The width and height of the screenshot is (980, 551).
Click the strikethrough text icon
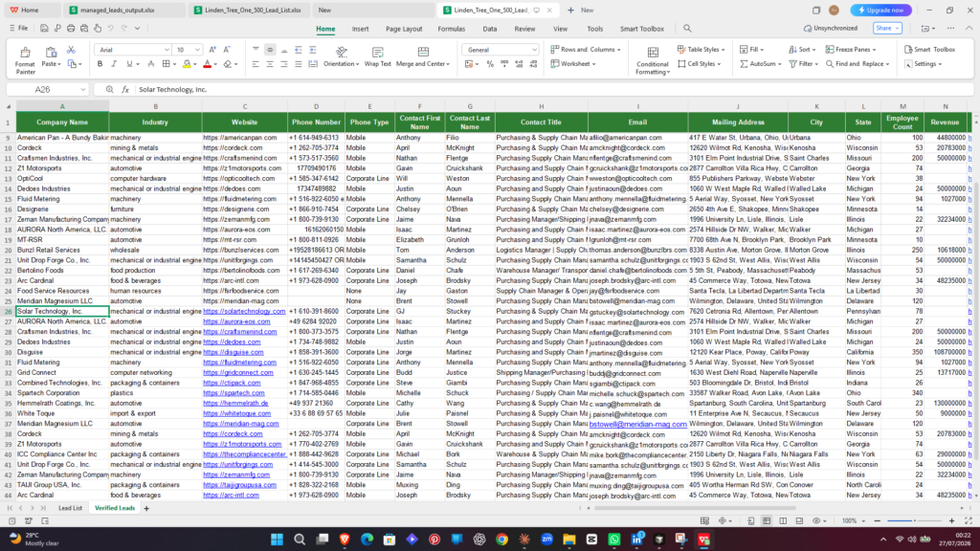(150, 64)
